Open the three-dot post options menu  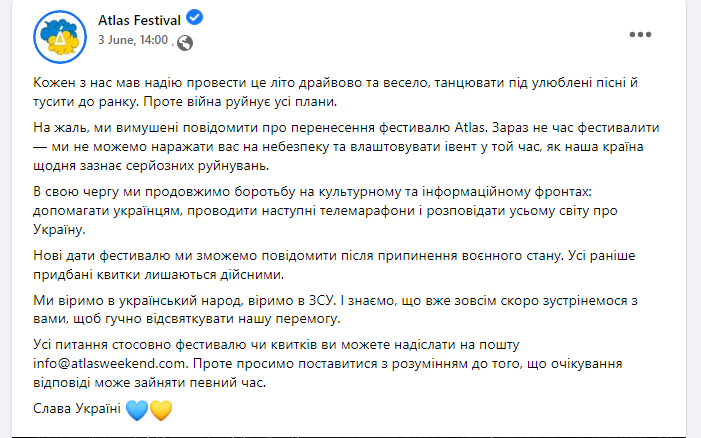point(640,34)
